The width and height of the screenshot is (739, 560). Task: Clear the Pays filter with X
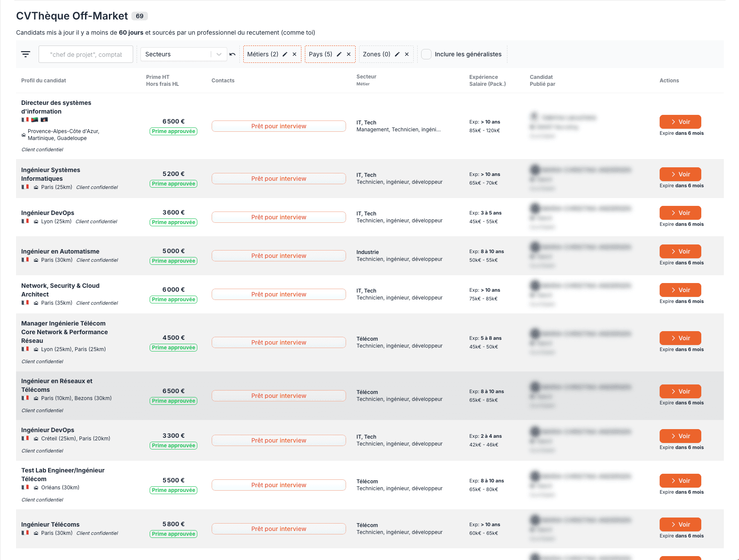(349, 54)
